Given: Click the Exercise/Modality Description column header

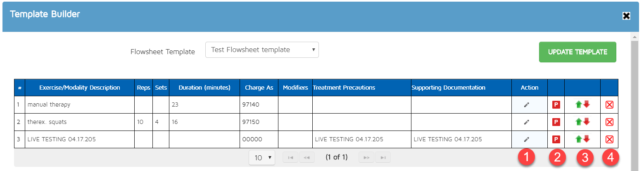Looking at the screenshot, I should tap(80, 88).
